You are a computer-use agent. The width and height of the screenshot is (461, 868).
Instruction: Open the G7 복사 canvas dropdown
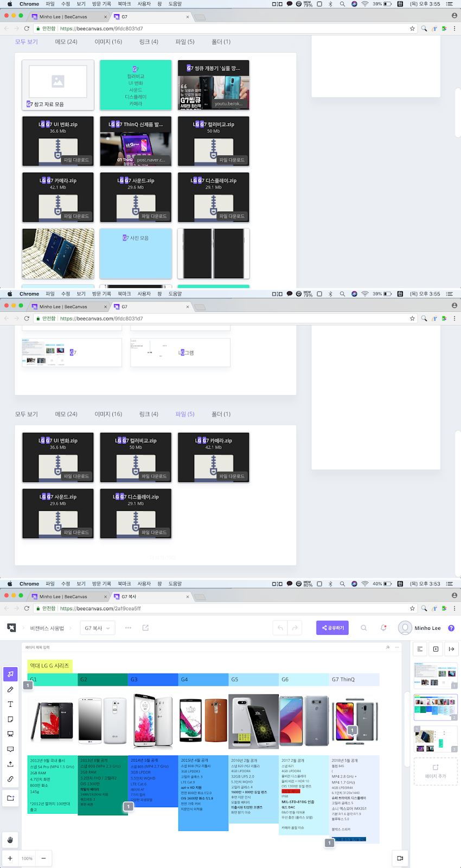tap(97, 628)
